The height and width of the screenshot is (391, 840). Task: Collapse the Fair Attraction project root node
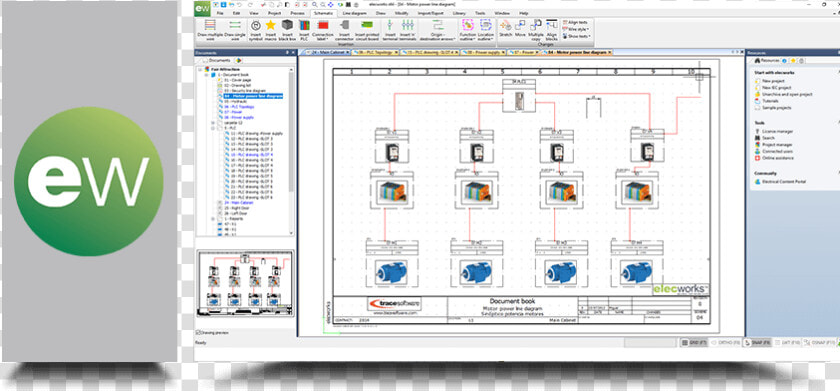(x=200, y=70)
